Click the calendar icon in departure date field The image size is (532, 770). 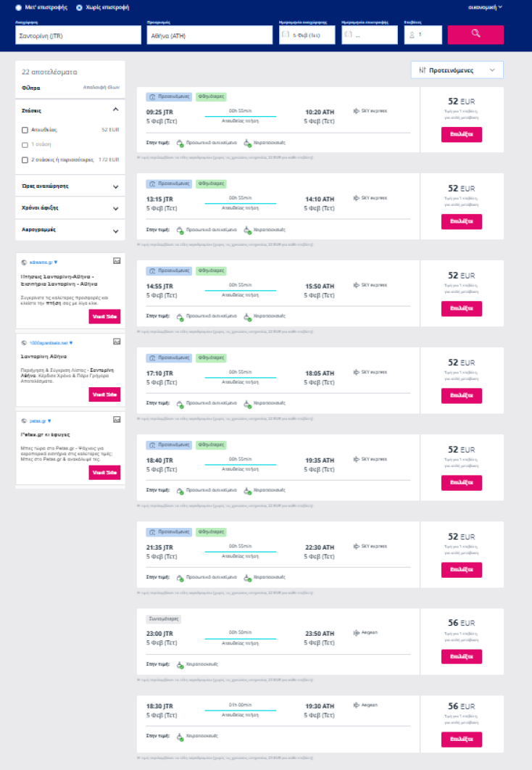click(x=286, y=35)
